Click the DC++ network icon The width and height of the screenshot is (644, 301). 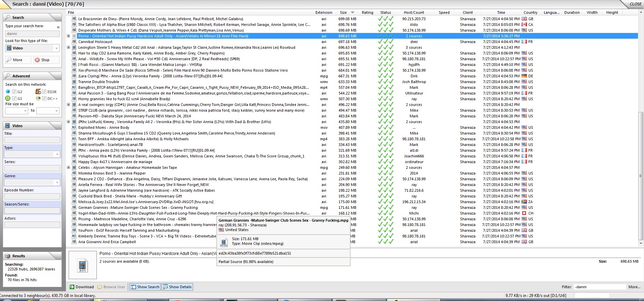click(38, 99)
